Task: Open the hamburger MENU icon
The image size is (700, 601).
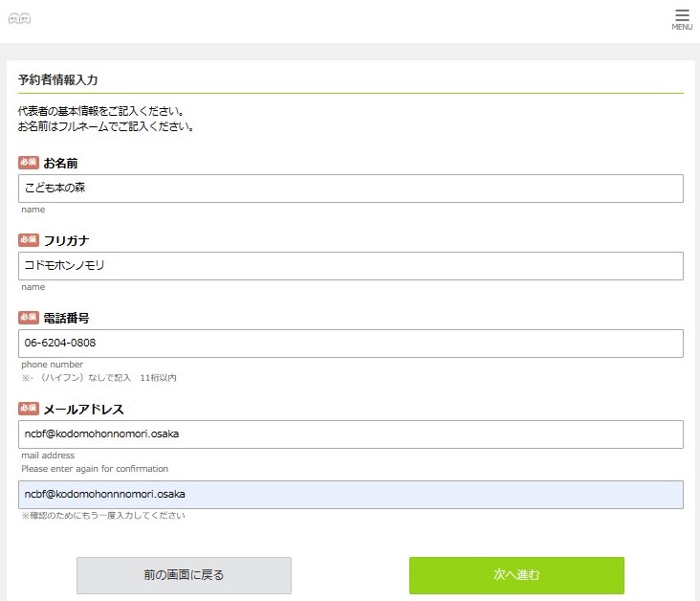Action: (x=682, y=19)
